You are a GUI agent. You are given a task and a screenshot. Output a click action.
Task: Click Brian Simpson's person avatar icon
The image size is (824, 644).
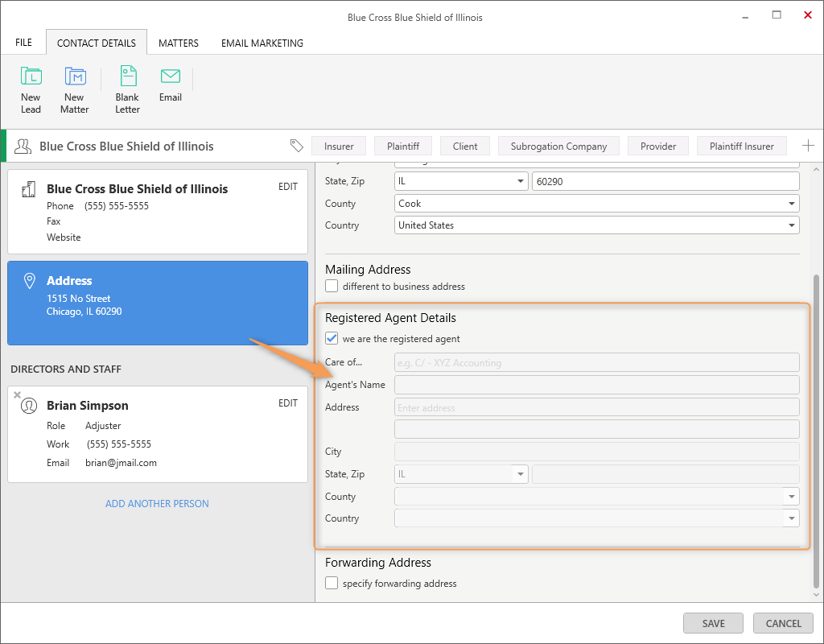coord(29,406)
